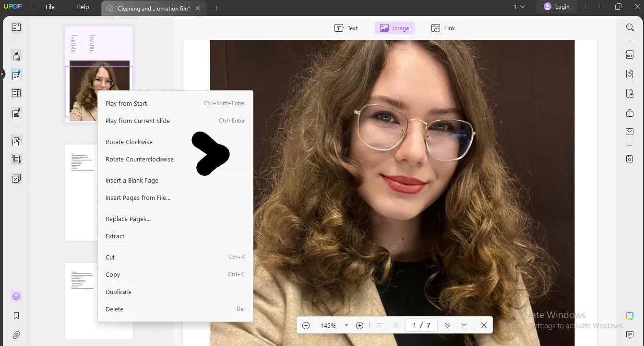
Task: Open the Attachments paperclip icon
Action: [x=16, y=335]
